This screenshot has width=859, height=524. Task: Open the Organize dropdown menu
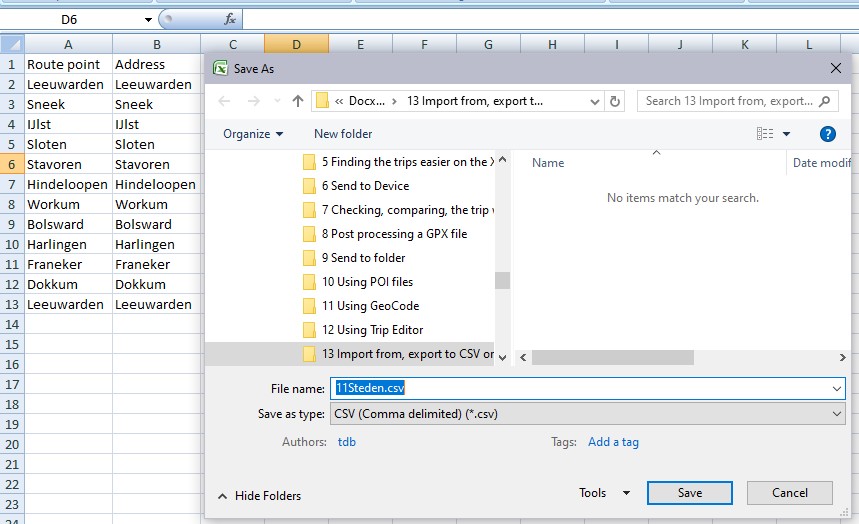253,134
